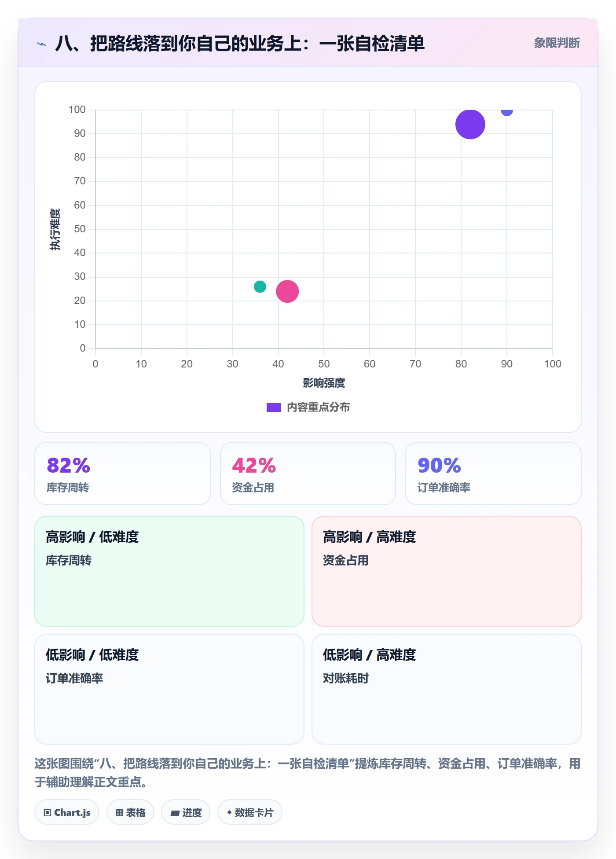616x859 pixels.
Task: Click the lightning bolt icon beside the title
Action: tap(42, 44)
